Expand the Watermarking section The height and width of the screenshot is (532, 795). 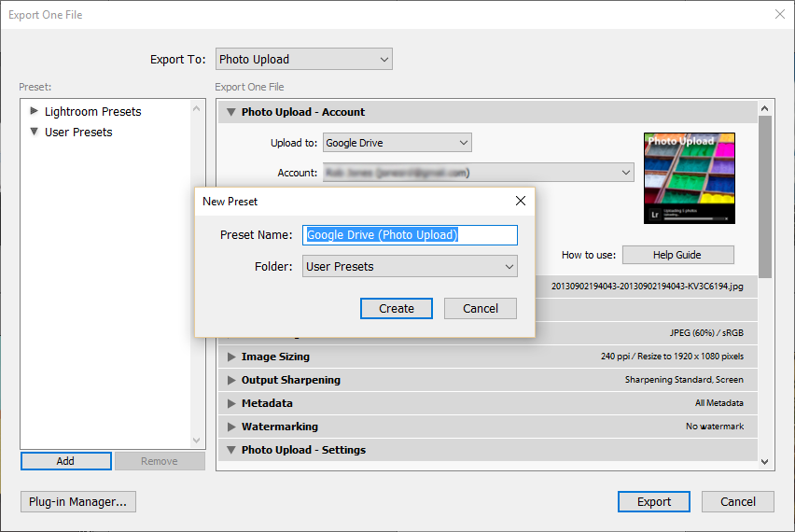(x=230, y=427)
